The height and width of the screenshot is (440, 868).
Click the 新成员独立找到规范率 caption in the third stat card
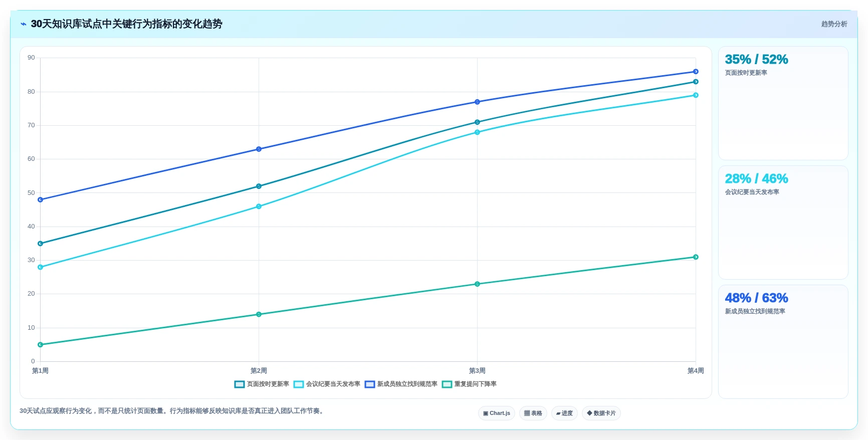click(755, 312)
